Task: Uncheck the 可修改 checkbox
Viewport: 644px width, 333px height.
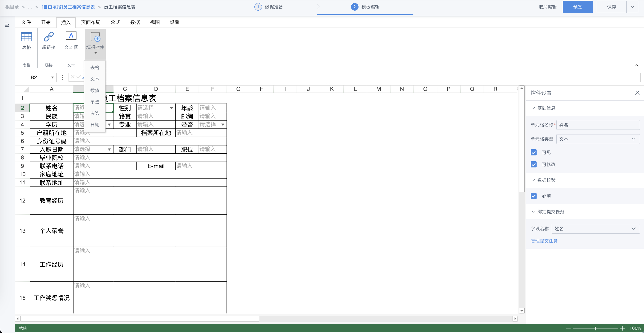Action: click(534, 165)
